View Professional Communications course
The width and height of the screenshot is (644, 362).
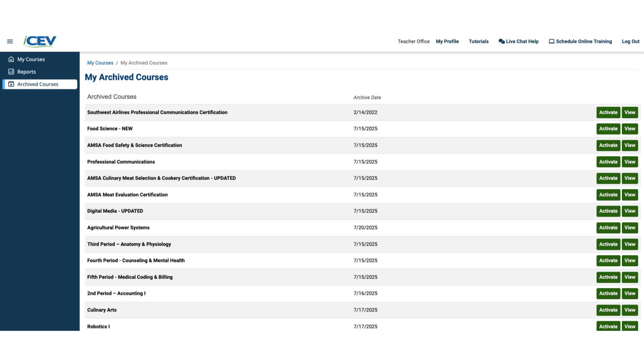click(x=630, y=162)
